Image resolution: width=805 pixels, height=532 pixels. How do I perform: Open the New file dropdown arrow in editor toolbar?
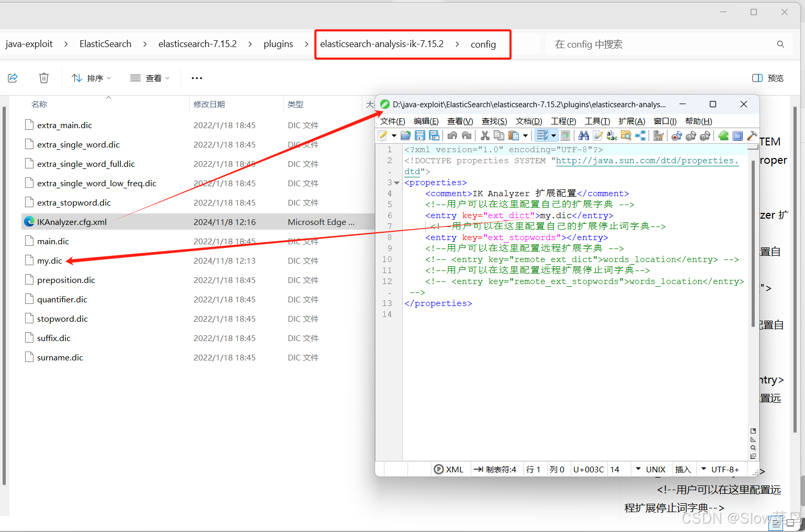(x=394, y=136)
